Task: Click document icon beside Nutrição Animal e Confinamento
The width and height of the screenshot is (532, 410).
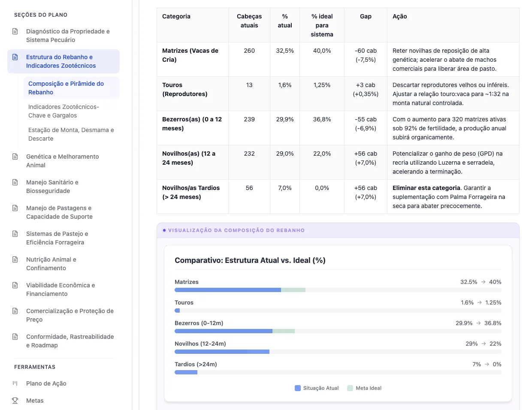Action: coord(15,259)
